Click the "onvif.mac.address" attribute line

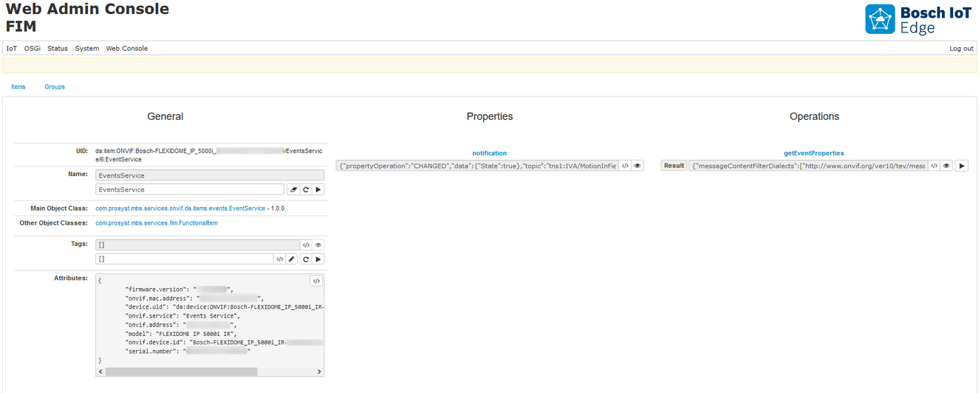click(195, 298)
